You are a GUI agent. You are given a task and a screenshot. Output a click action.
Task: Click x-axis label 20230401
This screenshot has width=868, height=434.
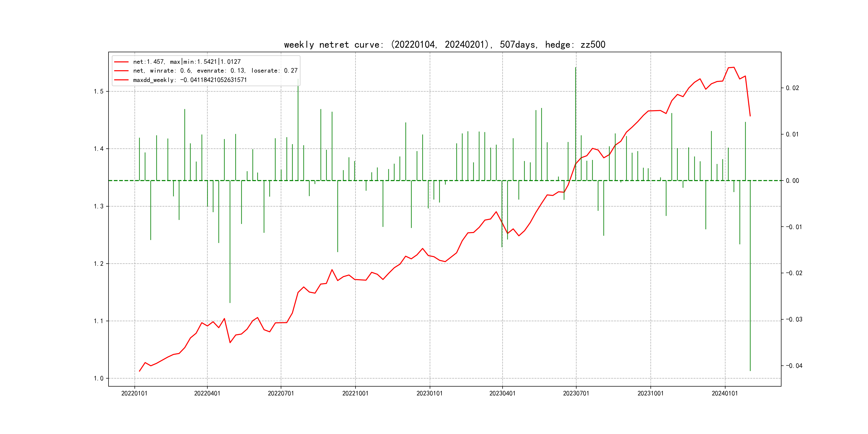point(502,393)
